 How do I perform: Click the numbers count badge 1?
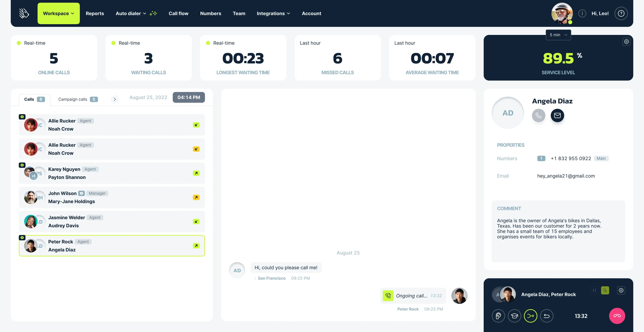pos(541,159)
